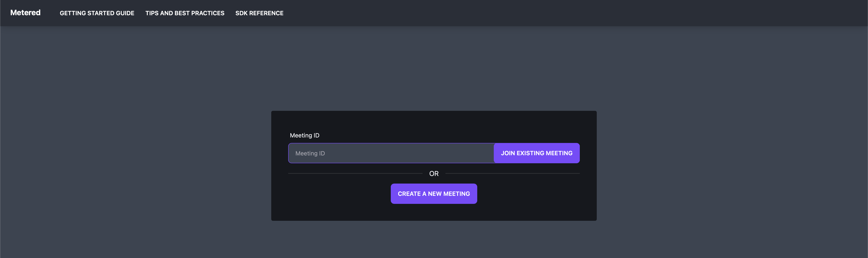This screenshot has width=868, height=258.
Task: Go to the SDK Reference
Action: click(x=259, y=13)
